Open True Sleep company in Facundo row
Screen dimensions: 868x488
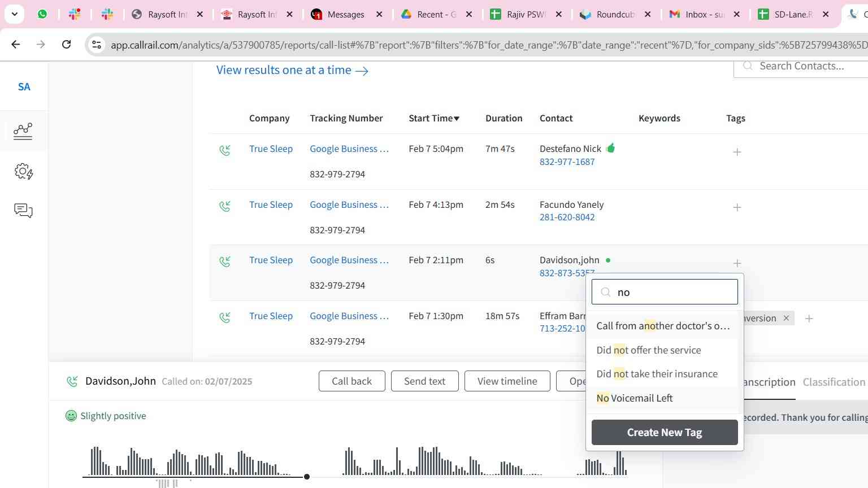[271, 204]
